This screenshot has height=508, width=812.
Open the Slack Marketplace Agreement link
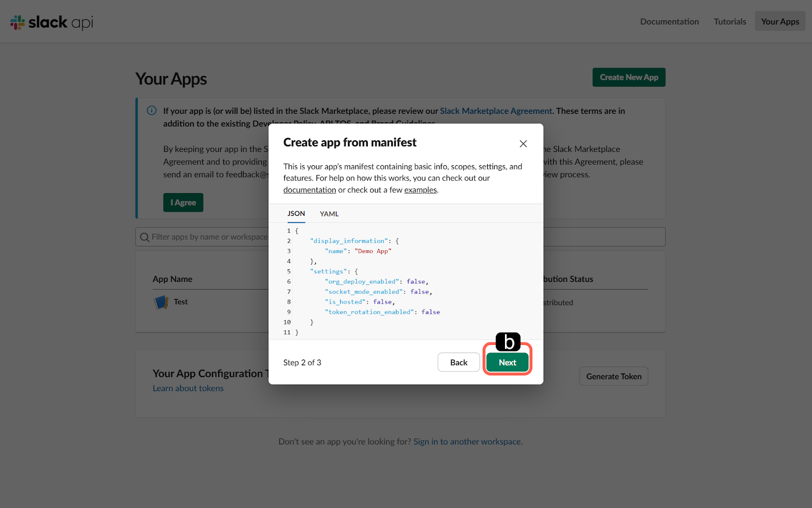click(495, 111)
